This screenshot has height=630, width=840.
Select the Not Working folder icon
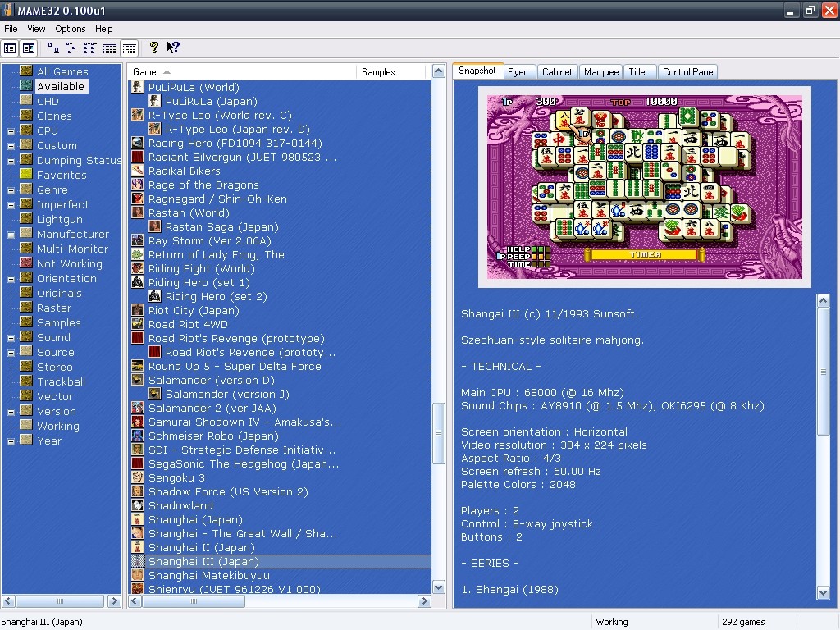tap(26, 262)
